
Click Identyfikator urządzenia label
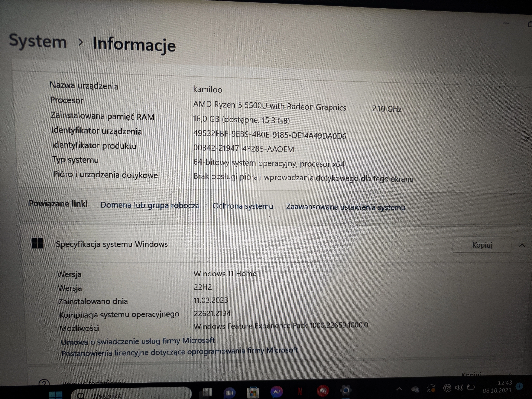coord(96,131)
